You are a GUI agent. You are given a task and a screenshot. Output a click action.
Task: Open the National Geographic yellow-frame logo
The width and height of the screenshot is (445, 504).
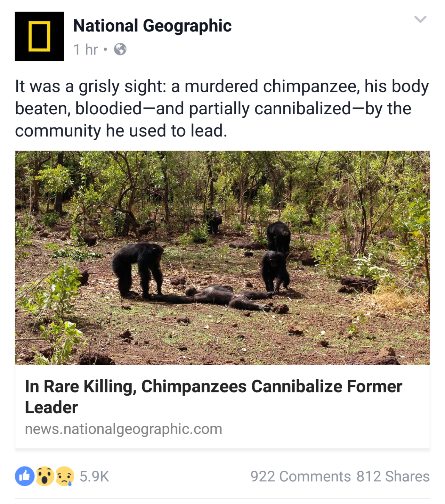tap(39, 36)
